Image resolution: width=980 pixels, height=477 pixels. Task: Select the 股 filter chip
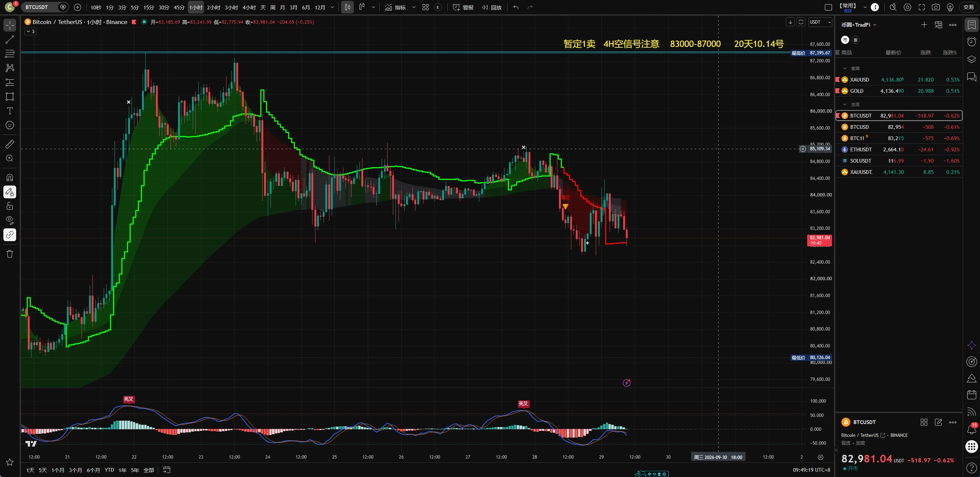pyautogui.click(x=856, y=40)
